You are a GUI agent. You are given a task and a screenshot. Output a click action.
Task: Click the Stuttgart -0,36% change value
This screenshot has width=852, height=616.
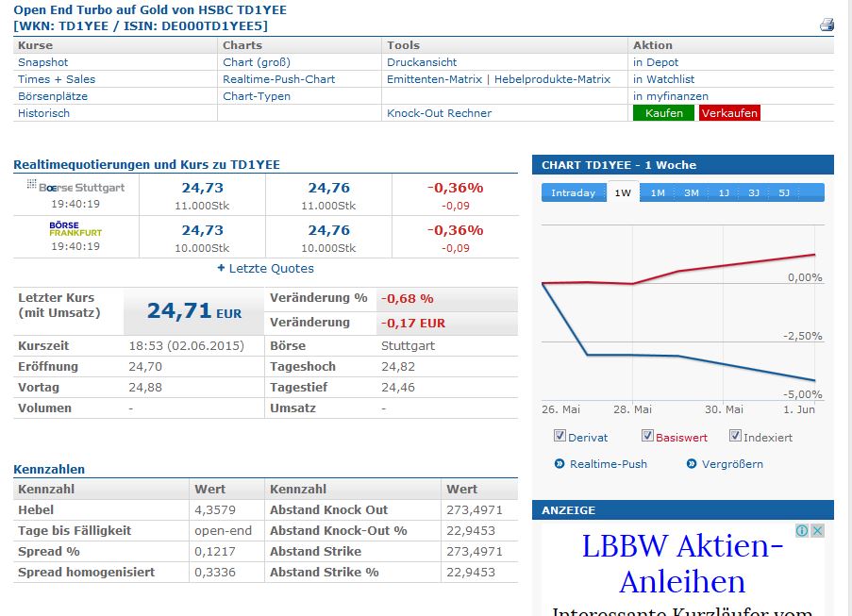[x=456, y=188]
